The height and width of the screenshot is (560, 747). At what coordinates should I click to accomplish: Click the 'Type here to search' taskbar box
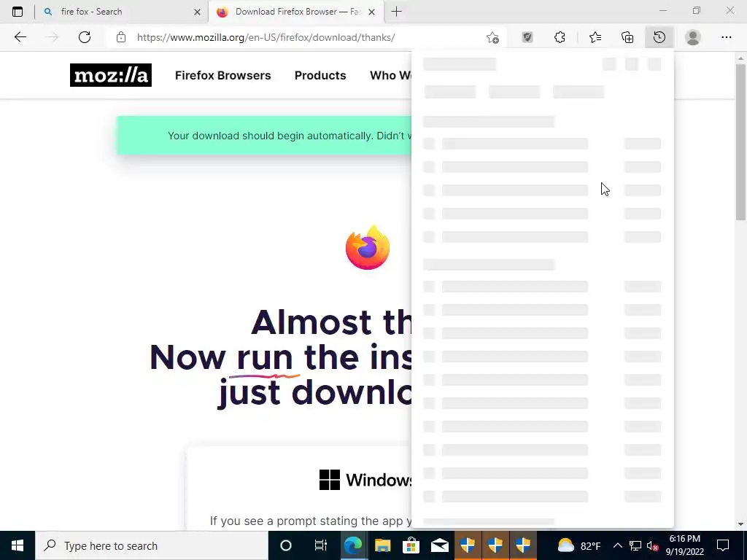152,545
